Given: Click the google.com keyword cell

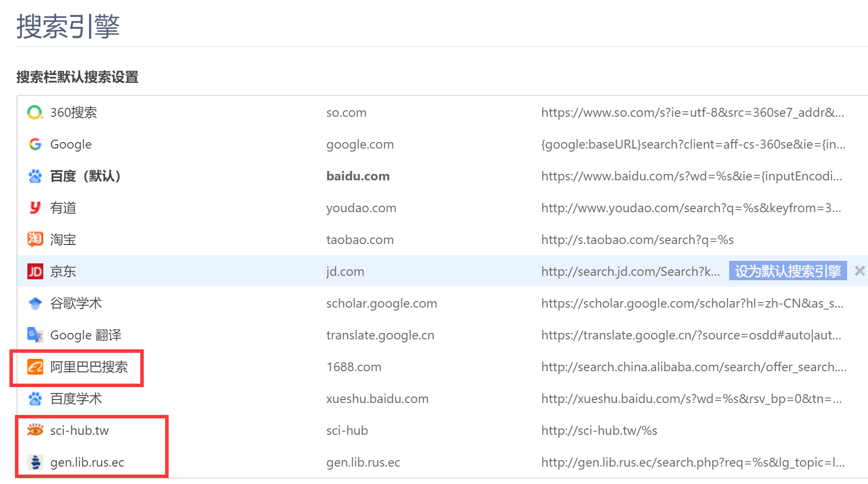Looking at the screenshot, I should 360,145.
